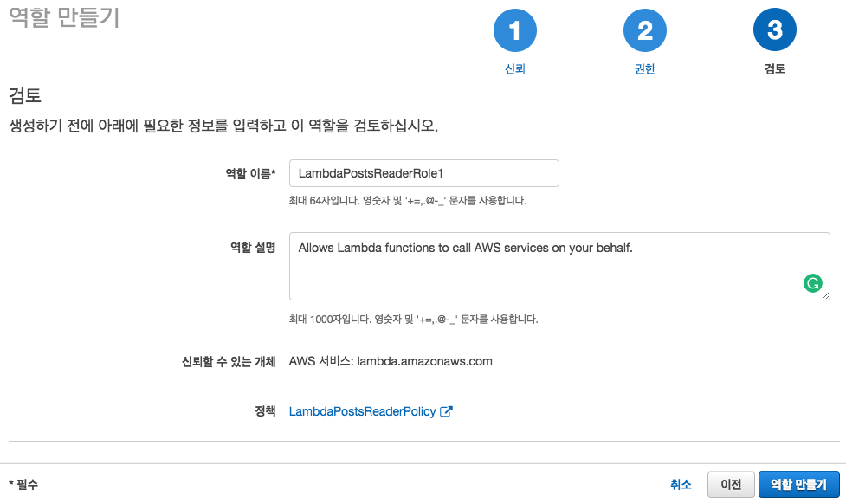Image resolution: width=846 pixels, height=504 pixels.
Task: Select the 검토 label under step 3
Action: coord(775,69)
